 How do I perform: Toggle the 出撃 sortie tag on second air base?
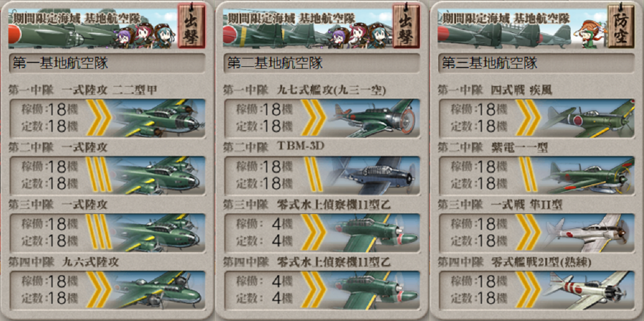406,26
